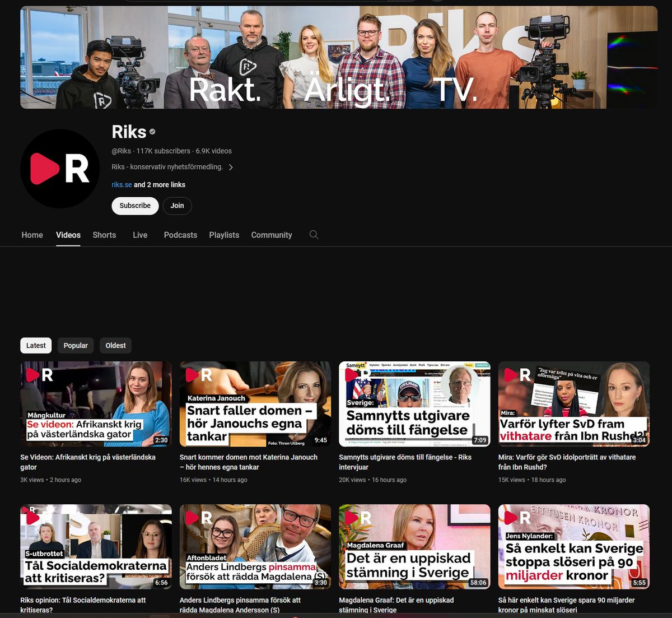Switch to the Shorts tab
672x618 pixels.
pyautogui.click(x=104, y=235)
